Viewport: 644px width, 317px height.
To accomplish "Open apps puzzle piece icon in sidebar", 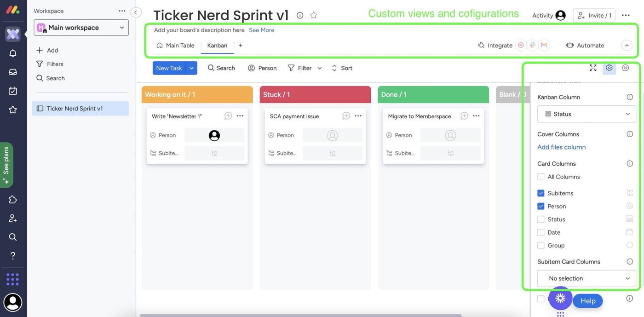I will 13,199.
